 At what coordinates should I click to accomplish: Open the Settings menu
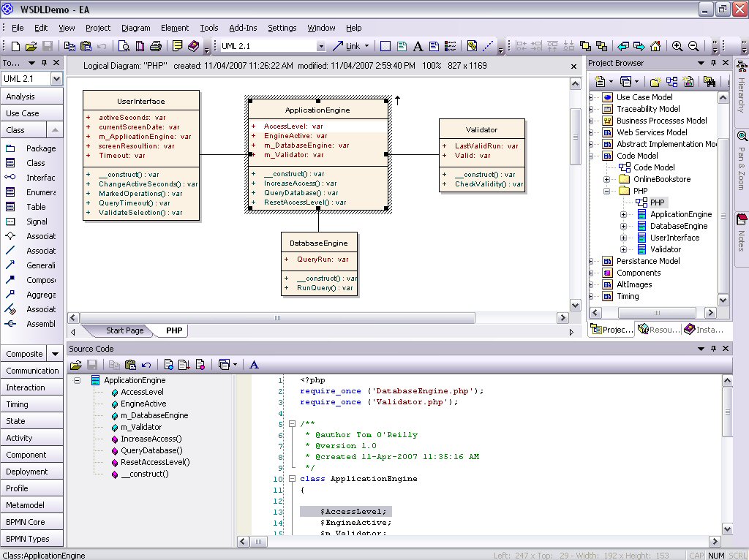coord(282,28)
